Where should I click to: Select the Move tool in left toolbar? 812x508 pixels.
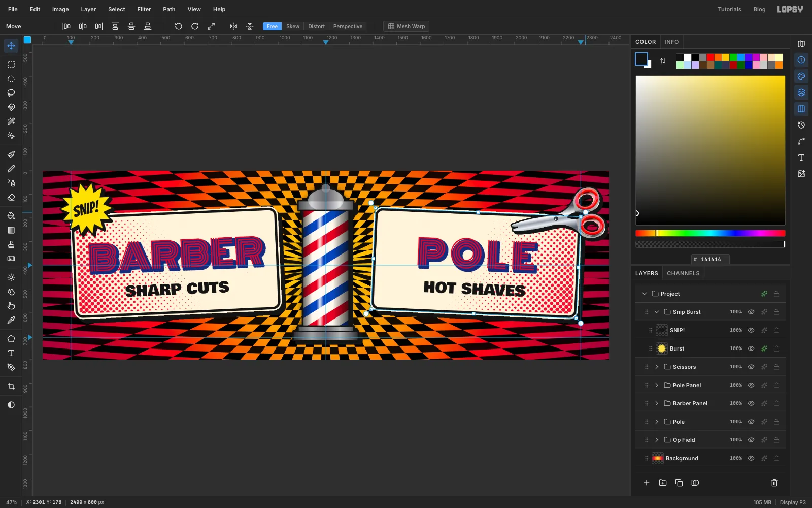point(11,46)
